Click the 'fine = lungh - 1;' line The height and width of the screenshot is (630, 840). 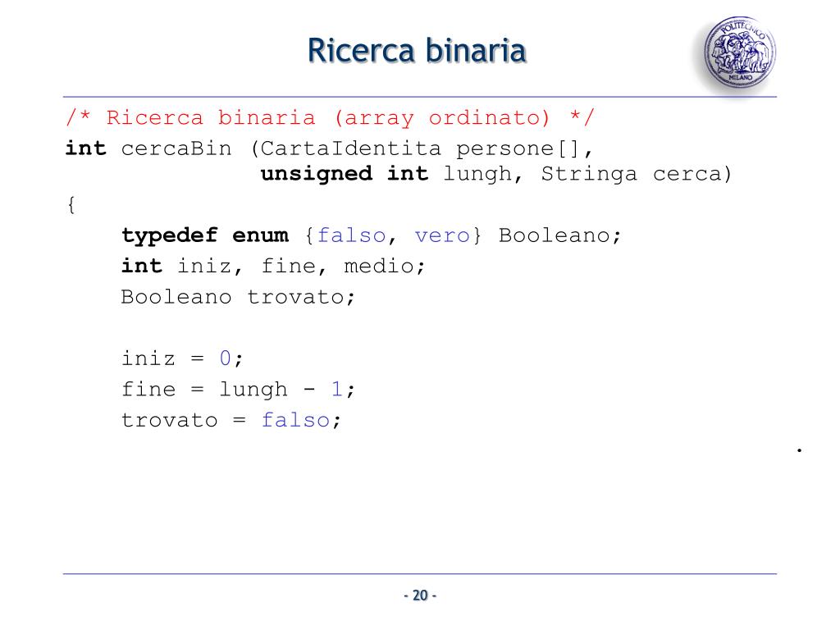[238, 390]
